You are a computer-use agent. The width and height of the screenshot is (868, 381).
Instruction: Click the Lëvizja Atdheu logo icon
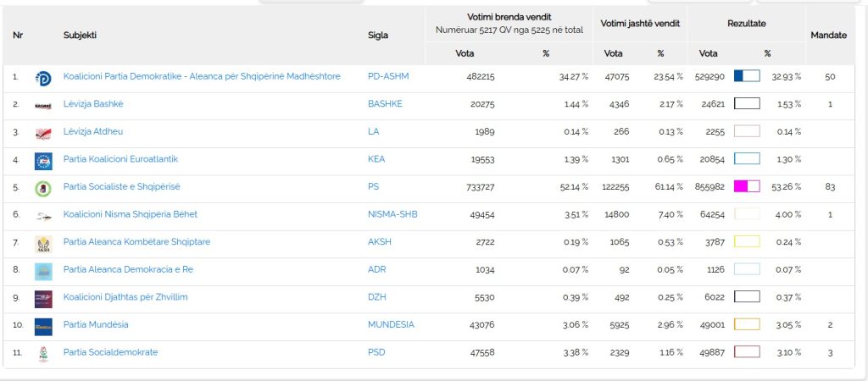click(x=43, y=133)
